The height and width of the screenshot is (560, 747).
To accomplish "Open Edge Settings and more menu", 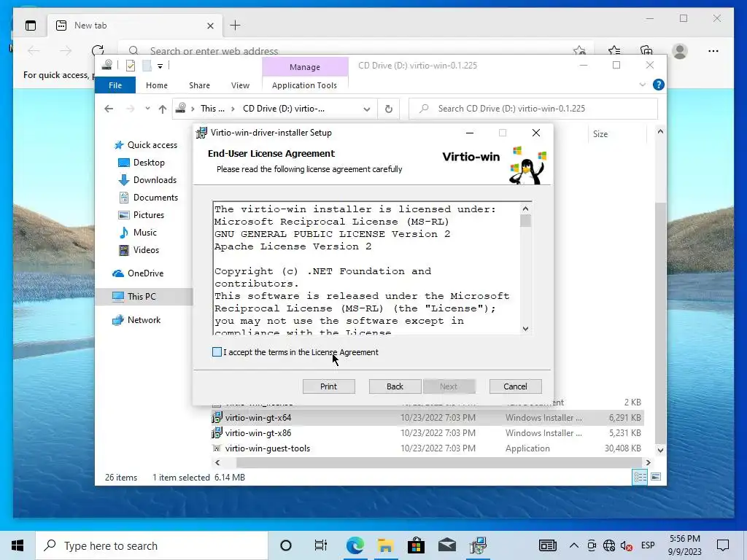I will coord(713,51).
